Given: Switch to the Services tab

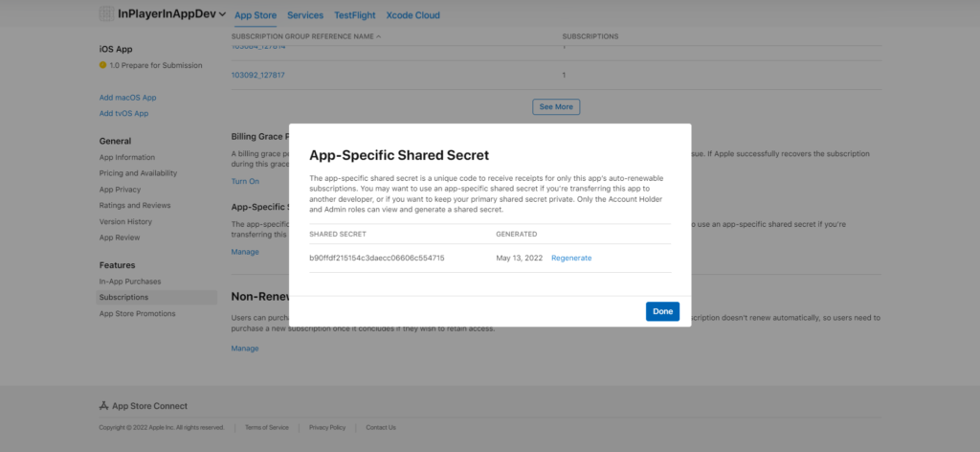Looking at the screenshot, I should click(305, 15).
